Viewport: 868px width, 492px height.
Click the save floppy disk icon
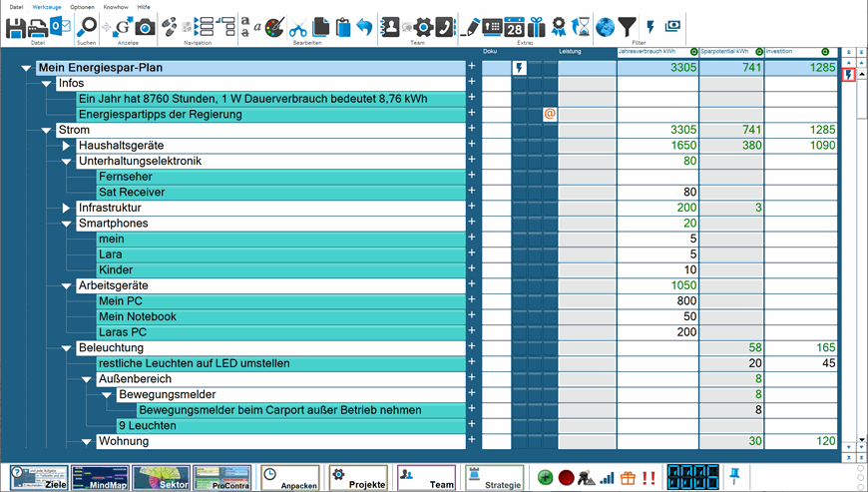15,27
